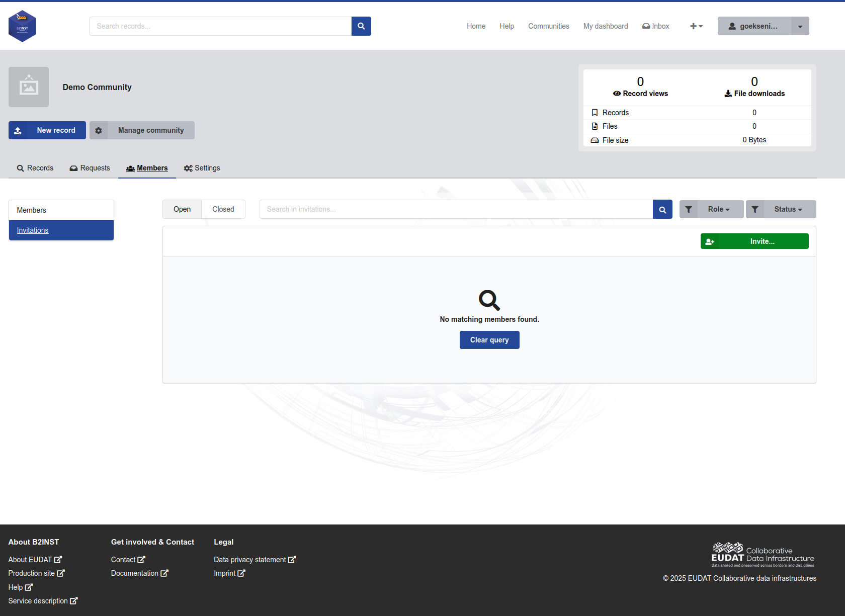
Task: Open My dashboard
Action: (606, 26)
